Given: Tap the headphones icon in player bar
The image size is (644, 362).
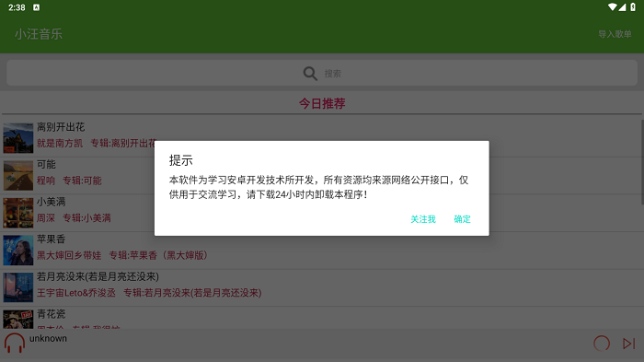Looking at the screenshot, I should coord(15,343).
